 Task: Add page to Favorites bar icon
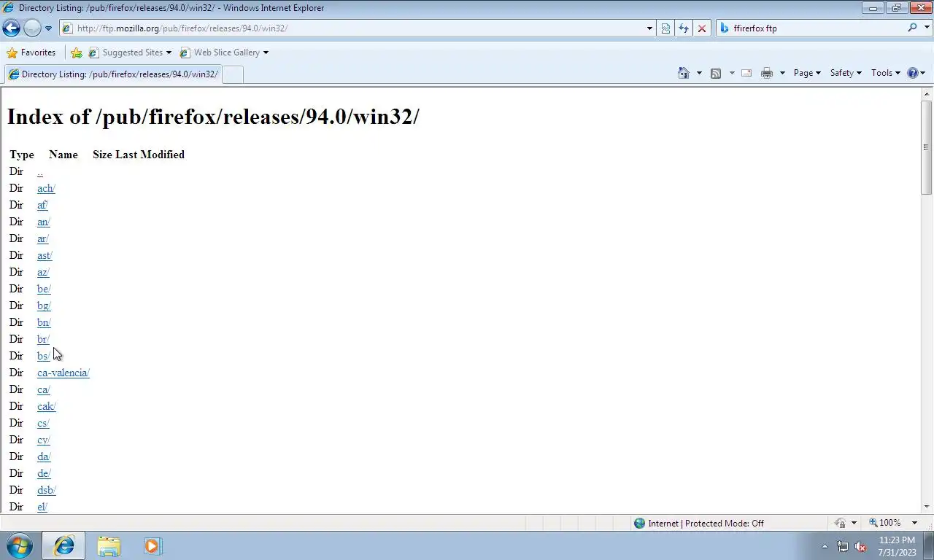coord(77,52)
